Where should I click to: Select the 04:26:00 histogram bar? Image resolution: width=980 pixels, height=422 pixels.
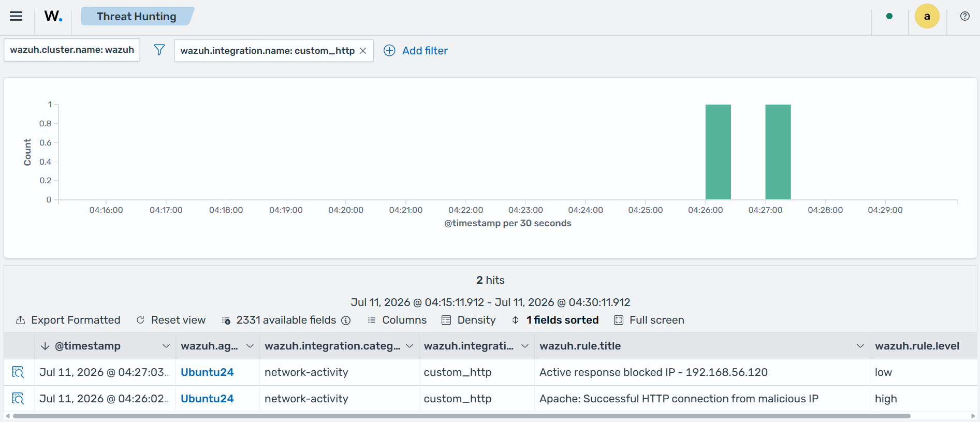(x=718, y=152)
